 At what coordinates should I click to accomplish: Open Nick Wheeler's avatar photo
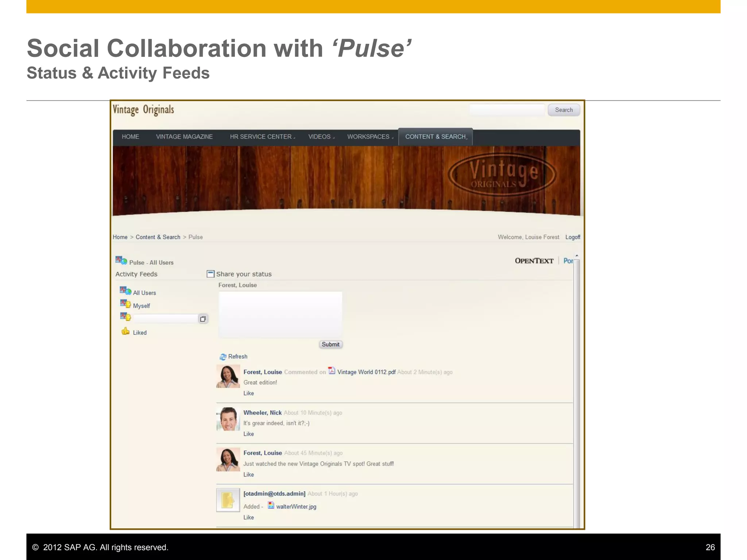pyautogui.click(x=228, y=419)
